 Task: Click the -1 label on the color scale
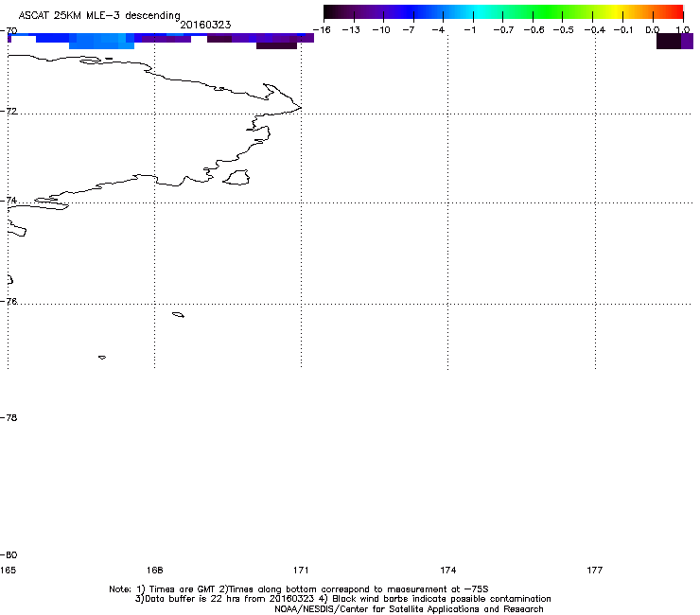[x=469, y=30]
